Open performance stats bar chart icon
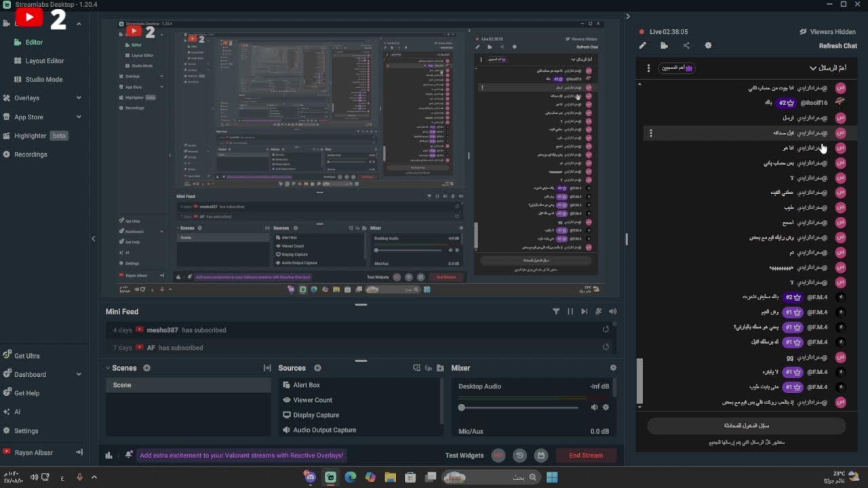The image size is (868, 488). point(108,455)
